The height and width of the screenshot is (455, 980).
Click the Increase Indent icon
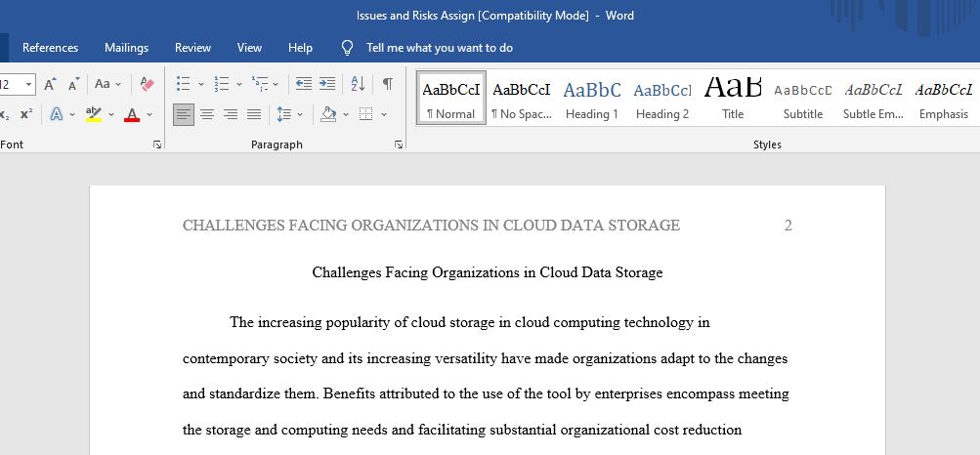click(327, 84)
